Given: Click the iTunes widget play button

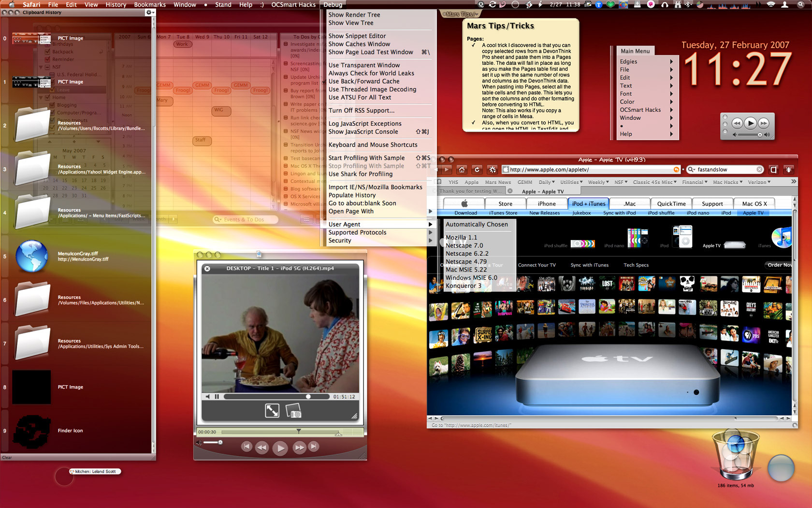Looking at the screenshot, I should click(750, 123).
